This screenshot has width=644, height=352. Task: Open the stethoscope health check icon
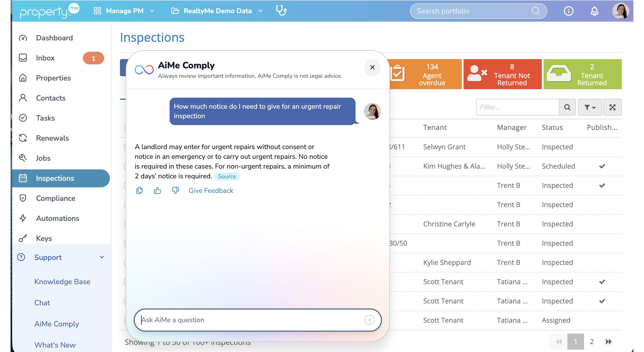281,11
